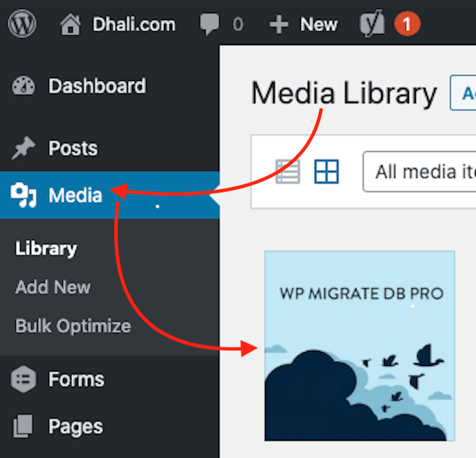This screenshot has width=476, height=458.
Task: Click the Yoast SEO icon
Action: tap(372, 25)
